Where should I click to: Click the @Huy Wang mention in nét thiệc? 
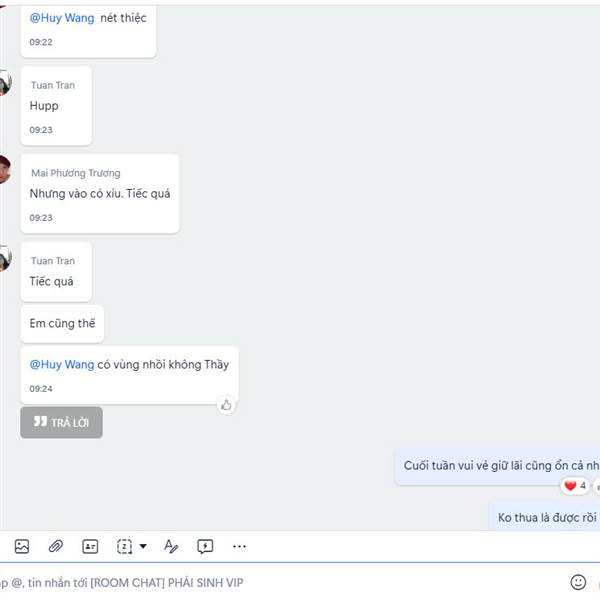[x=62, y=18]
